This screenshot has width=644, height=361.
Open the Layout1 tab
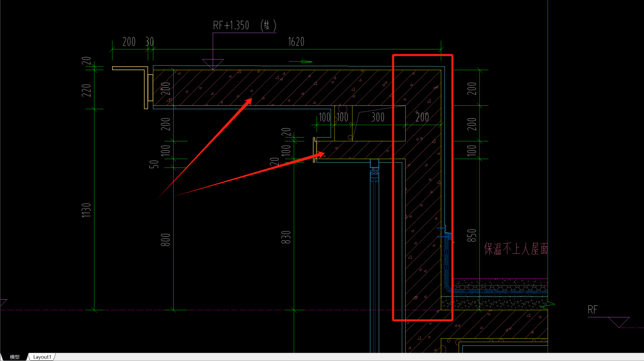click(42, 357)
